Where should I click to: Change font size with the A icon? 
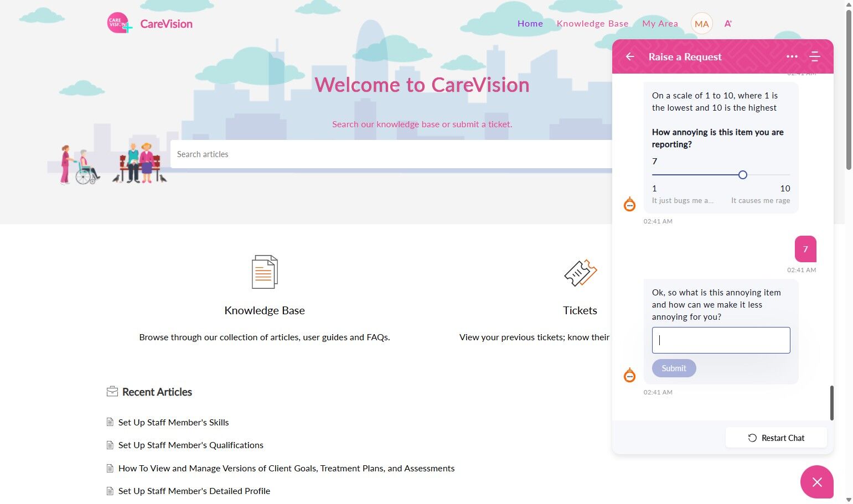[x=728, y=24]
